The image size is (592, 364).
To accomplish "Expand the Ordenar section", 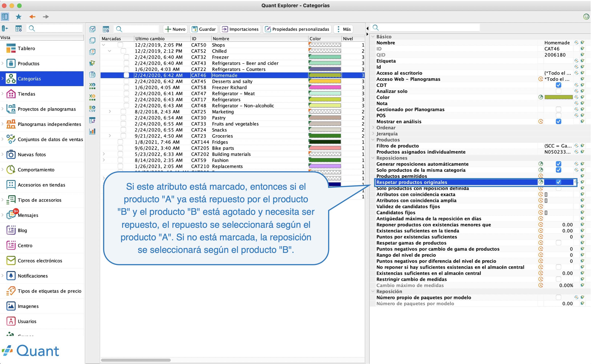I will (x=373, y=127).
